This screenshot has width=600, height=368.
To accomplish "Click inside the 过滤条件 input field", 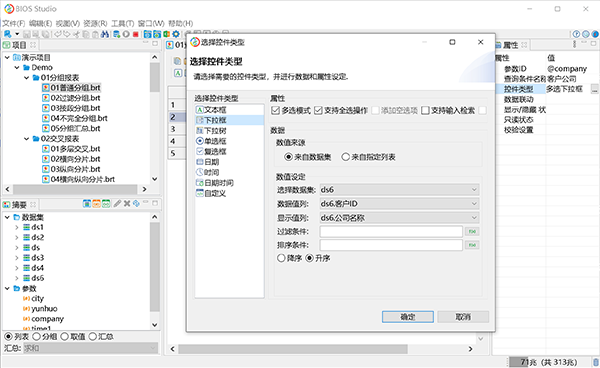I will (391, 231).
